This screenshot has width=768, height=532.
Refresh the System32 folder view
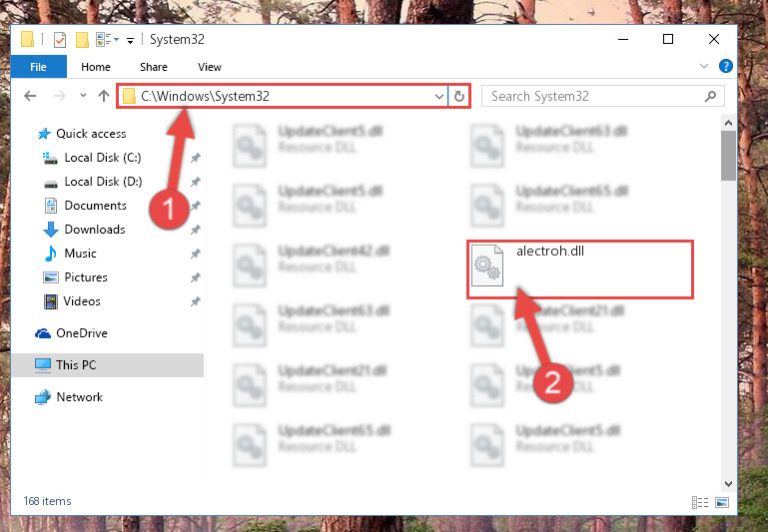point(459,96)
